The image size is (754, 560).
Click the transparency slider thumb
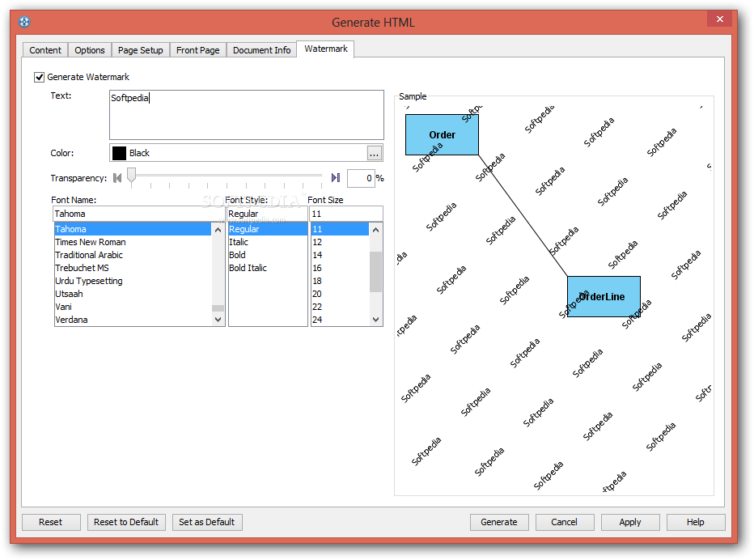[x=131, y=176]
